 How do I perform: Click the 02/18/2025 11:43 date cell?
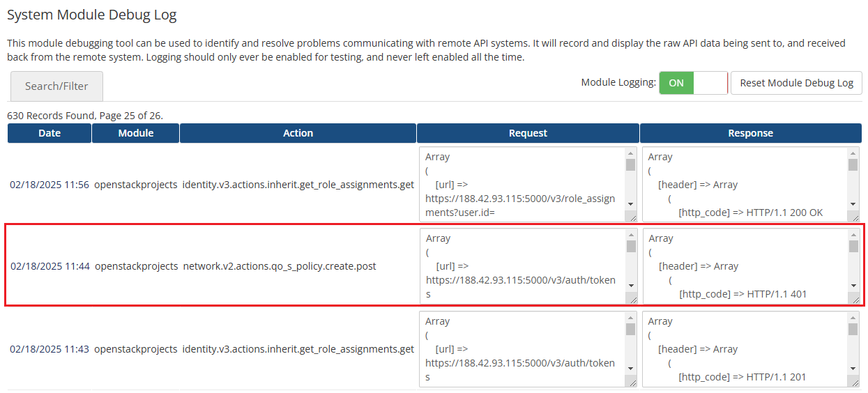tap(50, 349)
